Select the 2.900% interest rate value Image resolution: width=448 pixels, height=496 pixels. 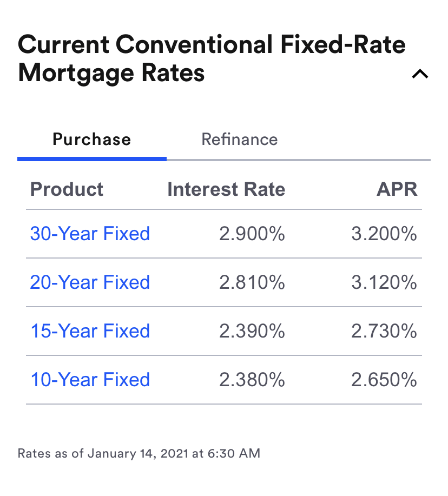pos(252,234)
